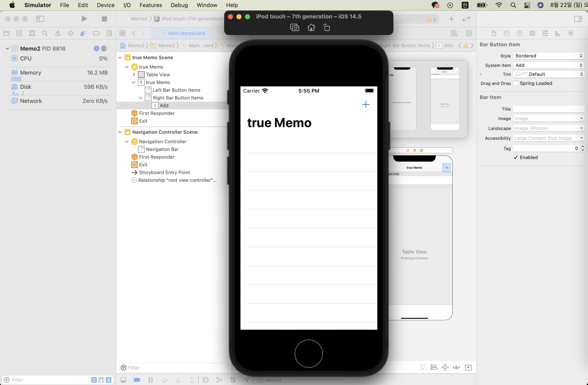Open the debug navigator spray icon
This screenshot has width=588, height=385.
pyautogui.click(x=84, y=33)
